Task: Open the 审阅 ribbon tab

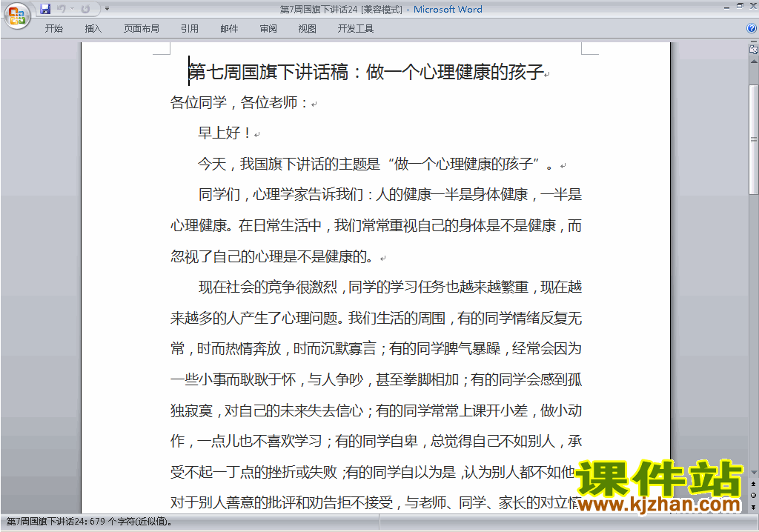Action: pos(268,29)
